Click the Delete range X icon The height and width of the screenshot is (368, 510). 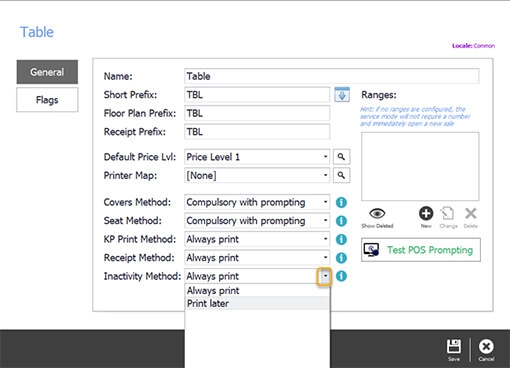tap(471, 217)
